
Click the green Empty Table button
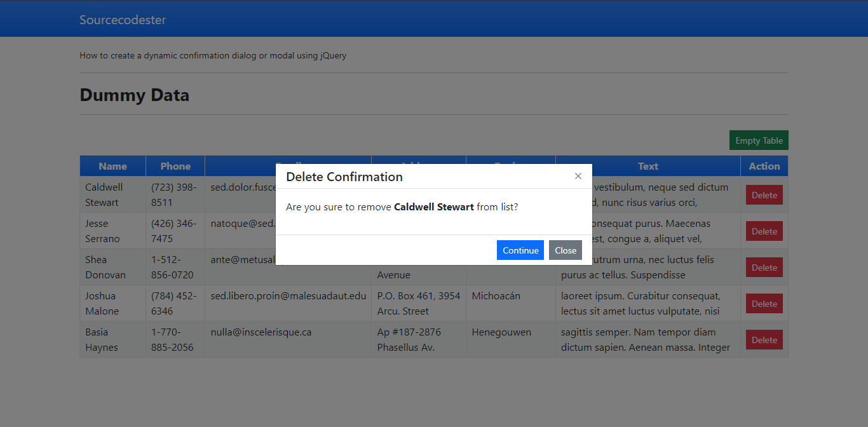point(759,140)
